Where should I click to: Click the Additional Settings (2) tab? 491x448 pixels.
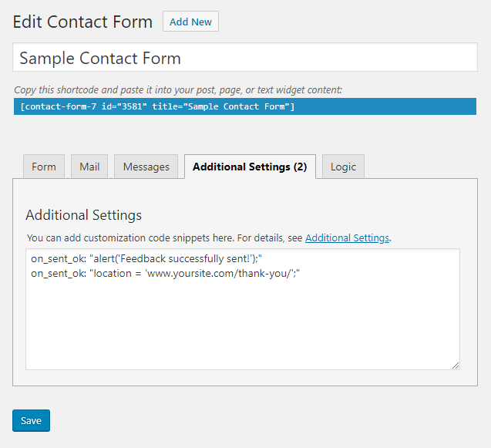click(250, 167)
